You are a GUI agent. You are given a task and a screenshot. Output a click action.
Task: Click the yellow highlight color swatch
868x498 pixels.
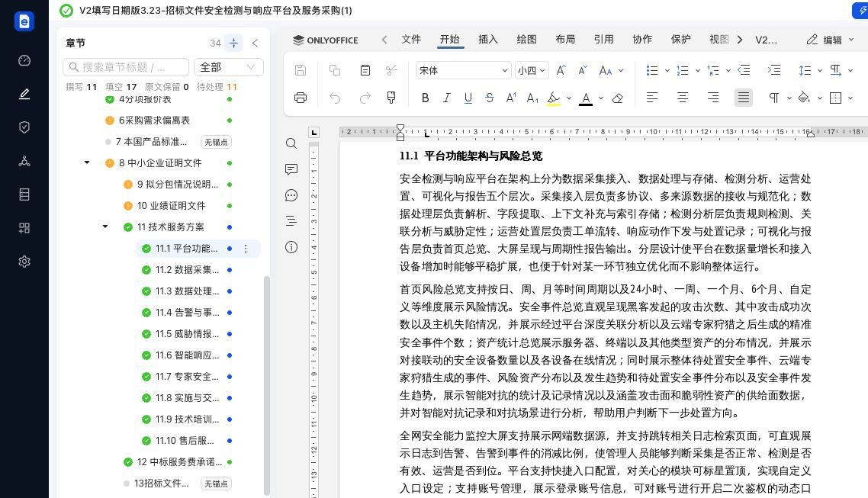click(x=554, y=98)
